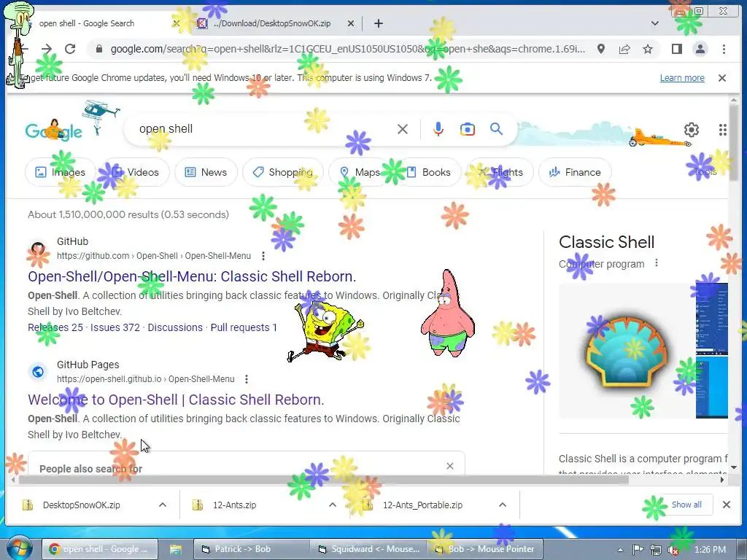Filter results by News
Image resolution: width=747 pixels, height=560 pixels.
(206, 172)
